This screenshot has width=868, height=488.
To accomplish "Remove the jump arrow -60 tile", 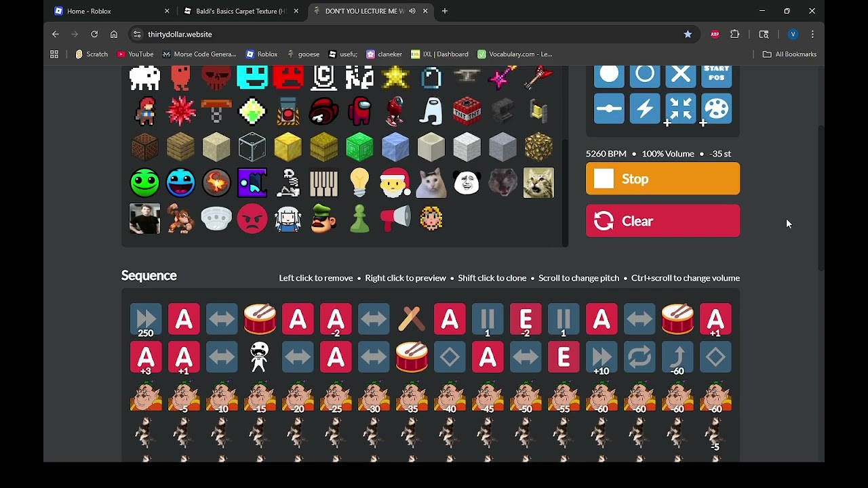I will point(677,358).
